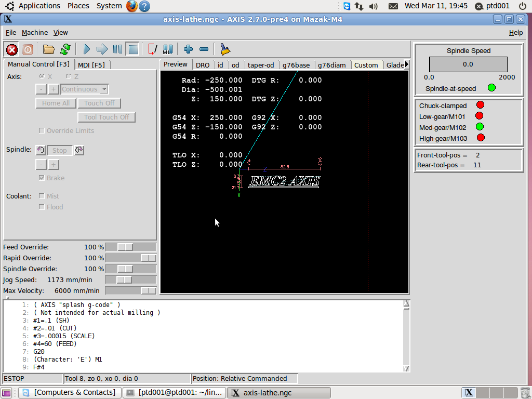The width and height of the screenshot is (532, 399).
Task: Toggle the Emergency Stop button
Action: click(x=12, y=49)
